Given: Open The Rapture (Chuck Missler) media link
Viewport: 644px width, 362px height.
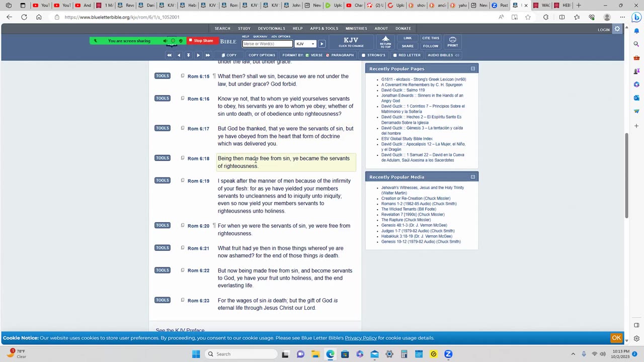Looking at the screenshot, I should (406, 220).
